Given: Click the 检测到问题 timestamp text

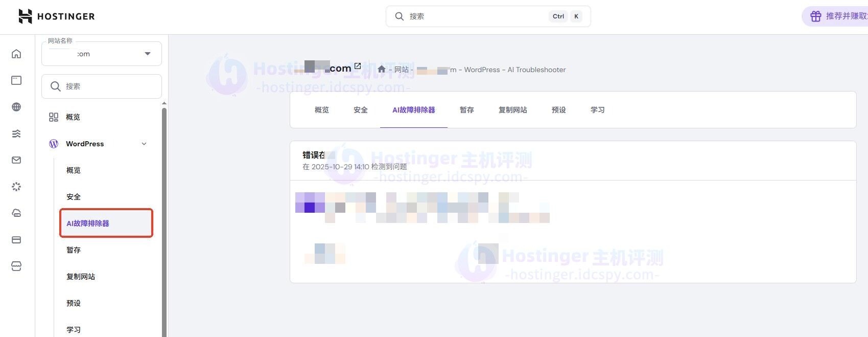Looking at the screenshot, I should (x=355, y=167).
